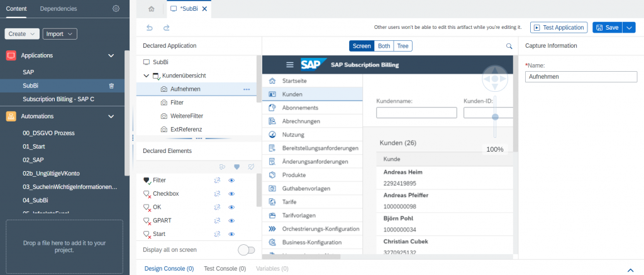This screenshot has height=275, width=644.
Task: Undo the last edit
Action: pos(150,28)
